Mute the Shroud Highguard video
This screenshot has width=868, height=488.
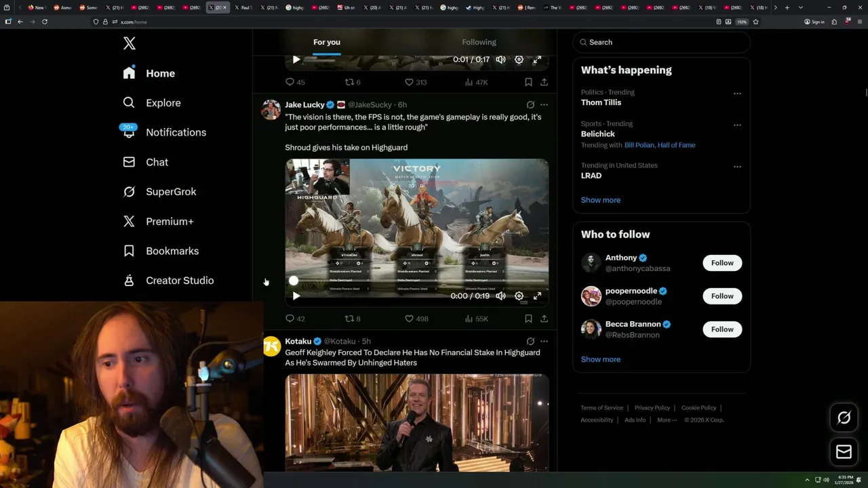[500, 296]
